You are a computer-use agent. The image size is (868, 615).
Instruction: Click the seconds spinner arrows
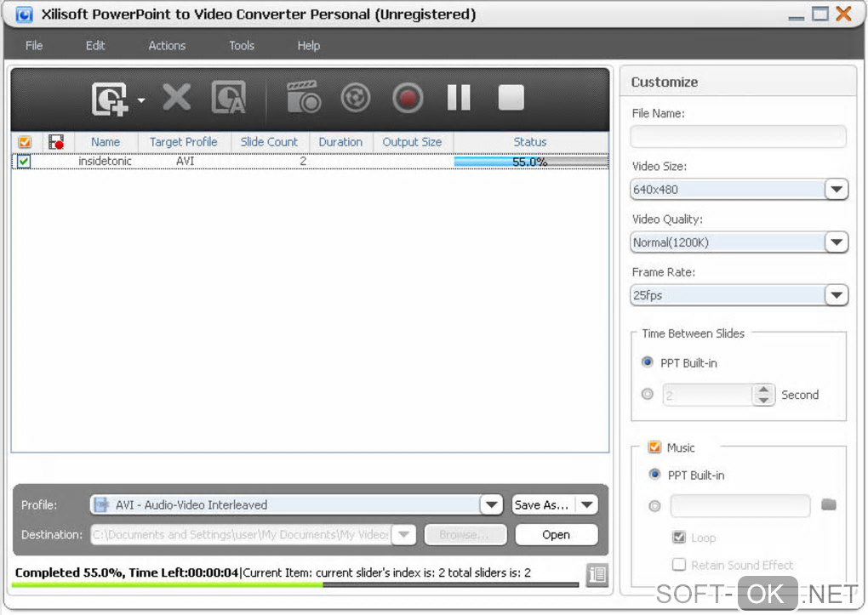(x=763, y=395)
